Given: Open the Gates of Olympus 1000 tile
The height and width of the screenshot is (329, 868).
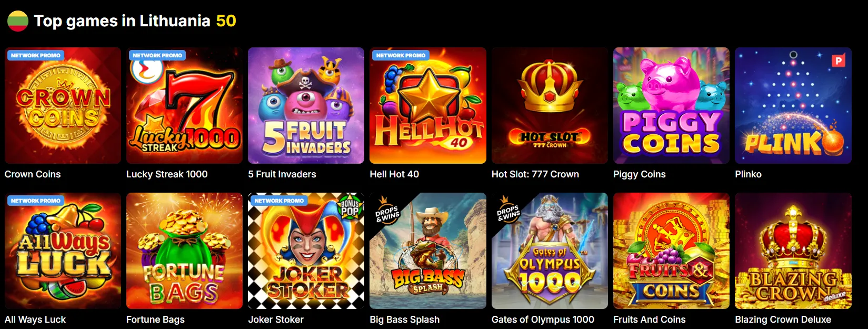Looking at the screenshot, I should (x=550, y=251).
